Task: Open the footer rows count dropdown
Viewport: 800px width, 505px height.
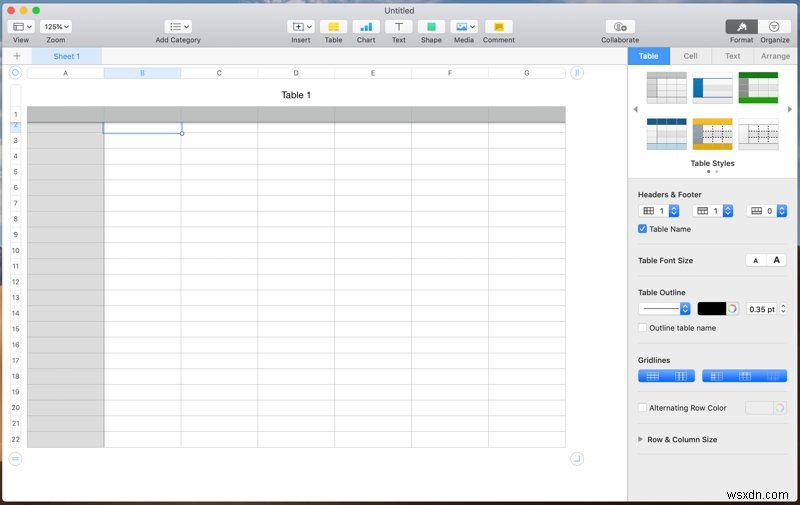Action: pos(767,211)
